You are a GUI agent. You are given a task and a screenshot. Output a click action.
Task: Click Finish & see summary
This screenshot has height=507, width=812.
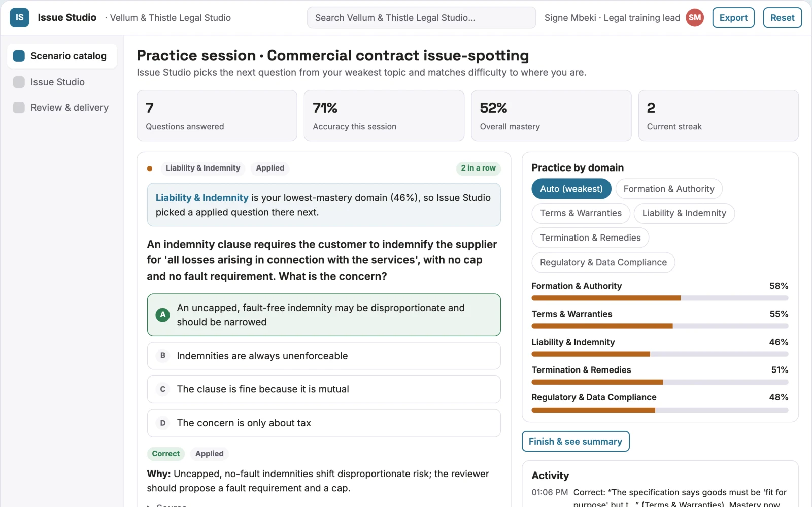click(576, 442)
